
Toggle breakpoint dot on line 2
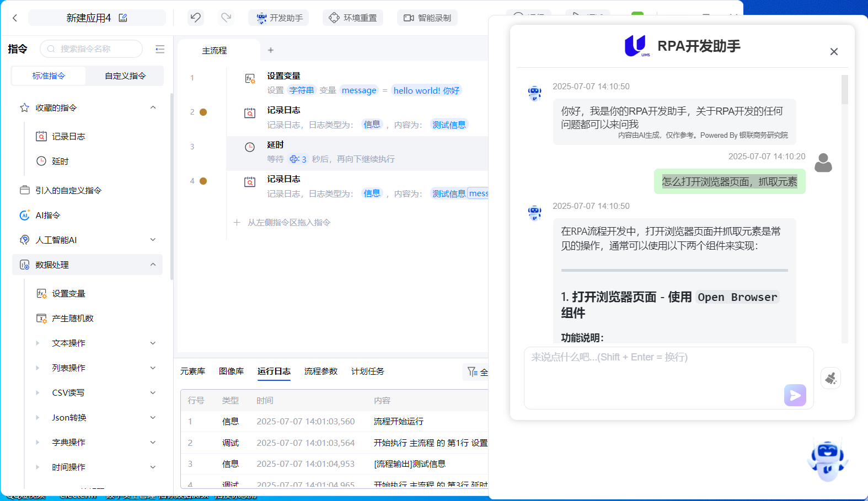[203, 112]
